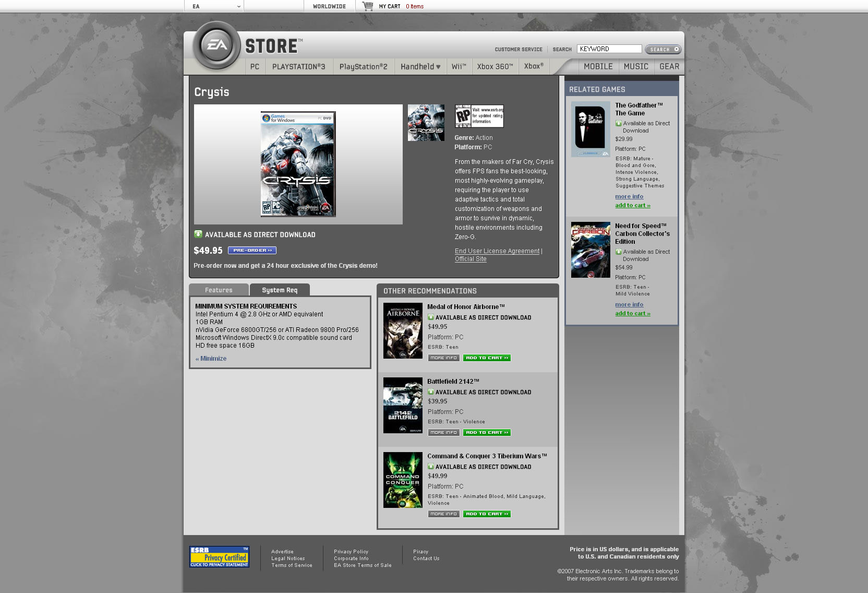Visit the Official Site link
Viewport: 868px width, 593px height.
(471, 259)
